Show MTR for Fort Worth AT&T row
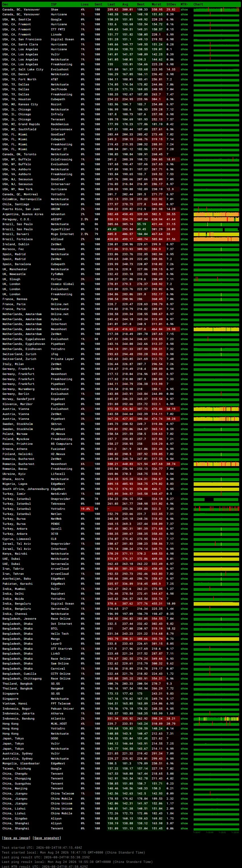Viewport: 242px width, 868px height. coord(184,79)
